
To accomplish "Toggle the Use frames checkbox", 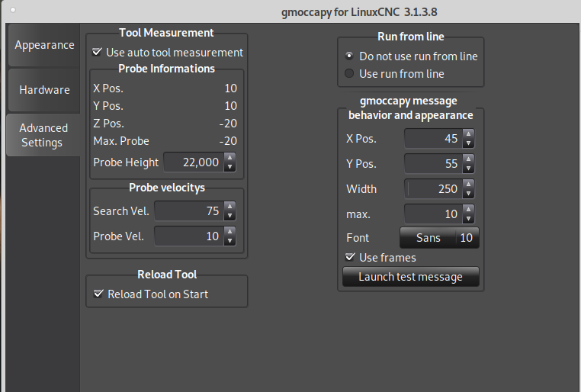I will pyautogui.click(x=350, y=257).
